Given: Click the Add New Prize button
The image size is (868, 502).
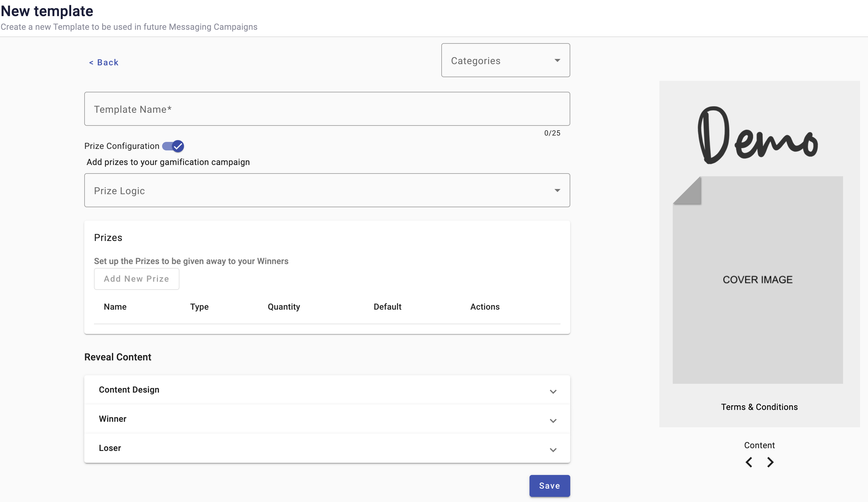Looking at the screenshot, I should 136,279.
